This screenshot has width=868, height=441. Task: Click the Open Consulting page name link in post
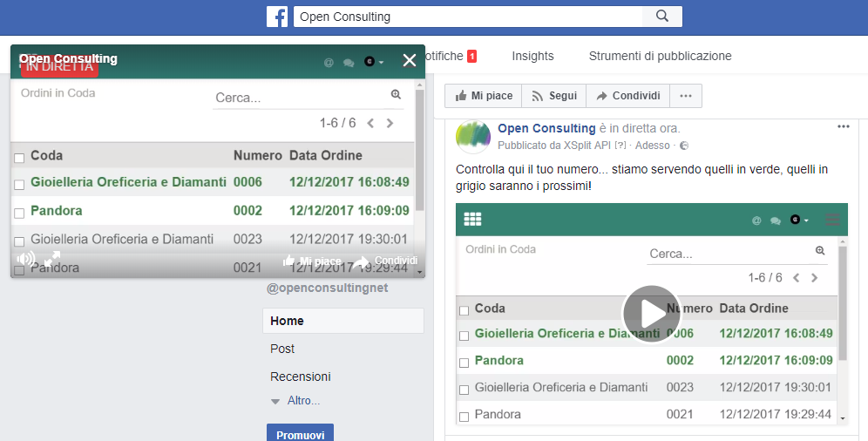pyautogui.click(x=546, y=128)
